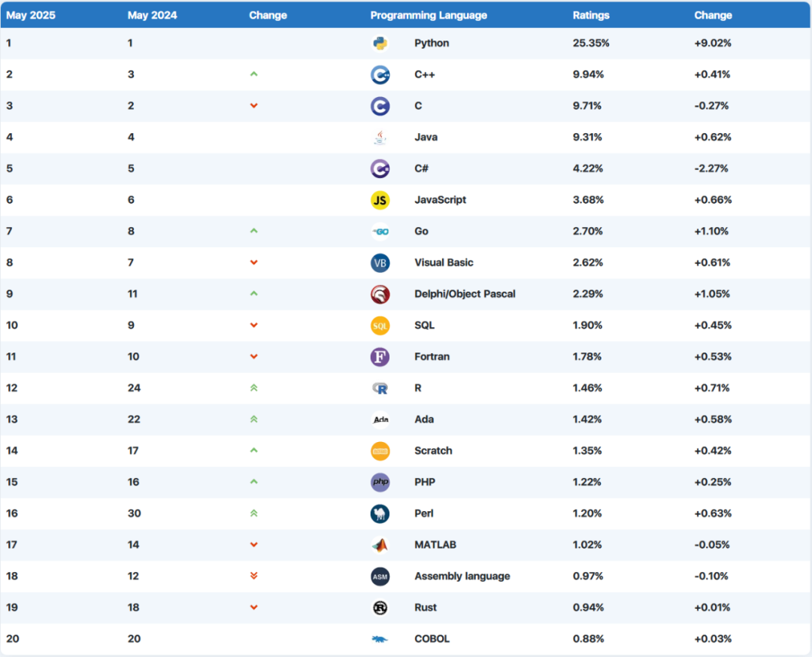Click the red down arrow in Assembly row
The height and width of the screenshot is (657, 812).
(253, 577)
